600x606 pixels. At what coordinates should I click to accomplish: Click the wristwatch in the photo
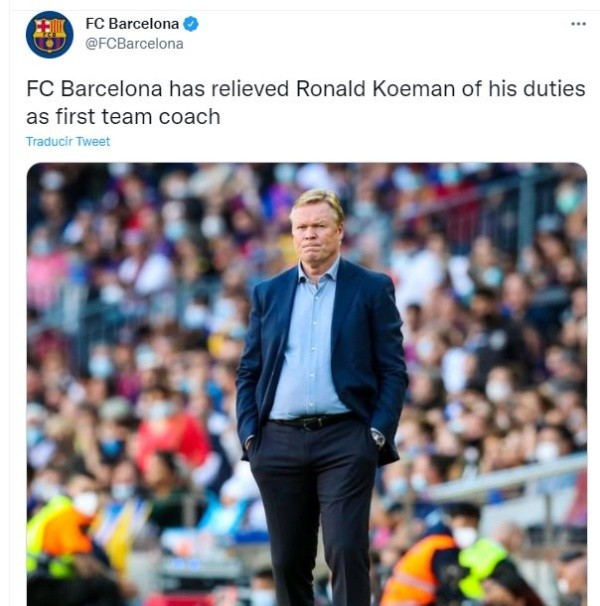click(x=378, y=439)
